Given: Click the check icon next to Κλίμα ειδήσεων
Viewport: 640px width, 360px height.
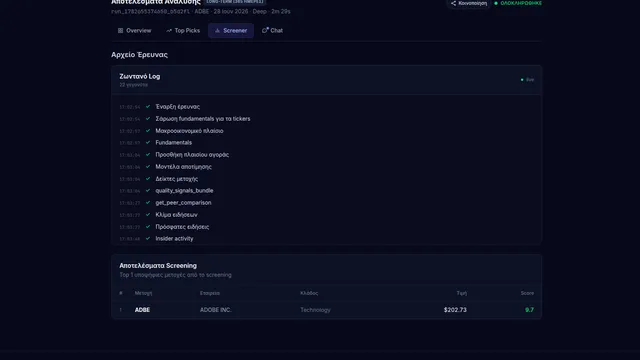Looking at the screenshot, I should coord(148,215).
